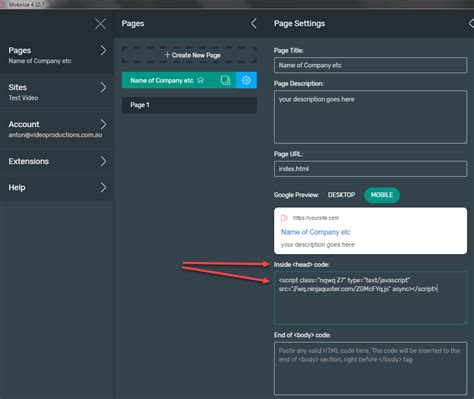The width and height of the screenshot is (474, 399).
Task: Open page settings gear icon
Action: [x=246, y=80]
